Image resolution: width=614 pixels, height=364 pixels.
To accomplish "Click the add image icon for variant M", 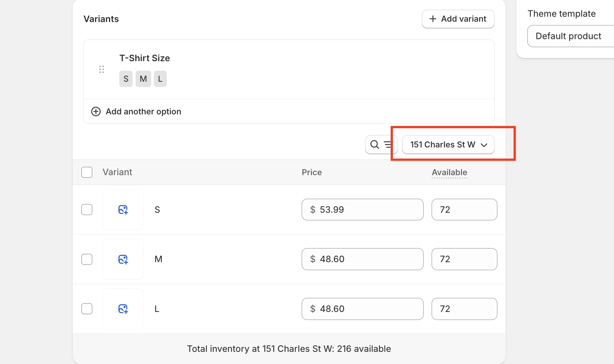I will (x=123, y=259).
